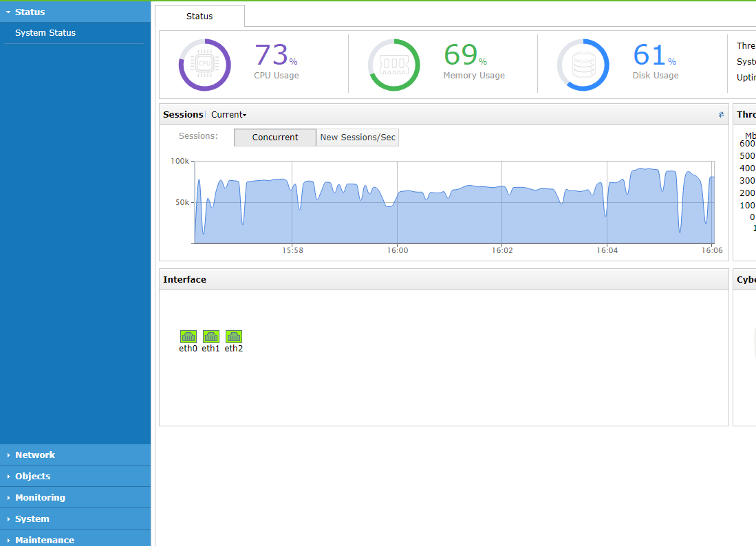Expand the System sidebar section
The height and width of the screenshot is (546, 756).
click(x=32, y=518)
